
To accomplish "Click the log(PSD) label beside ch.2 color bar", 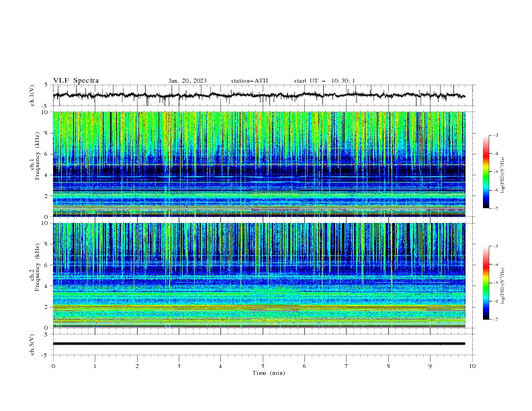I will [x=502, y=286].
